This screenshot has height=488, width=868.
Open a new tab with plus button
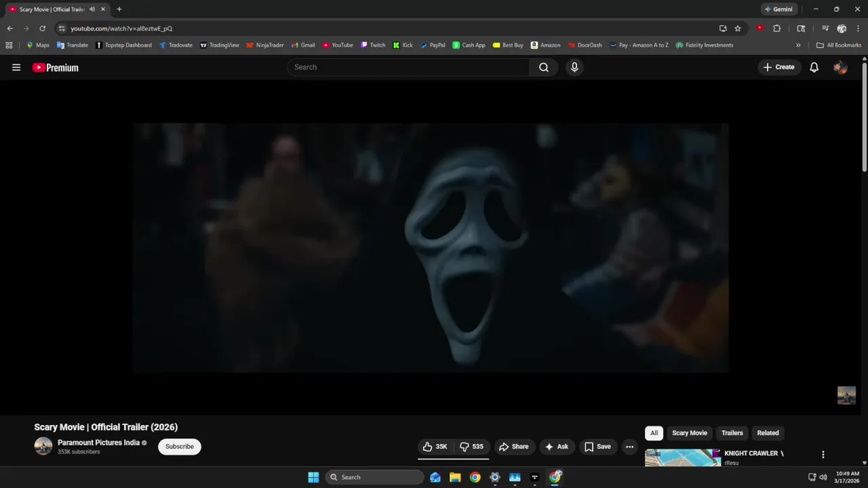[x=119, y=9]
